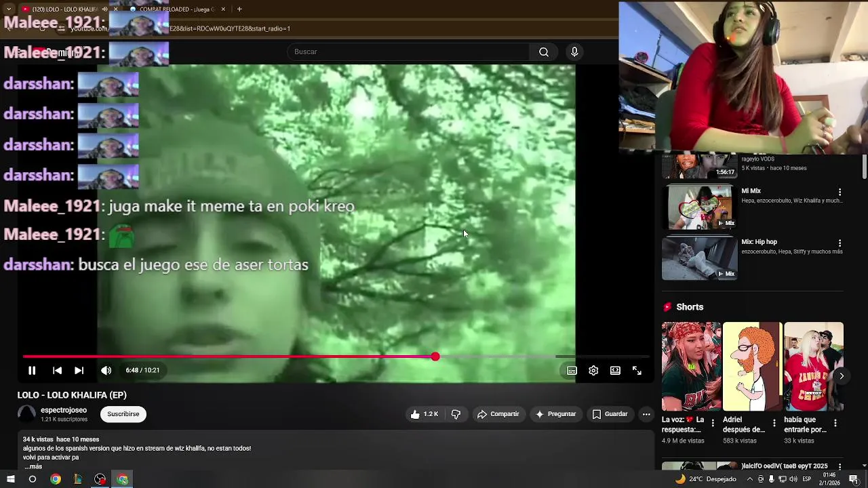Open more actions menu beside Guardar

(646, 414)
